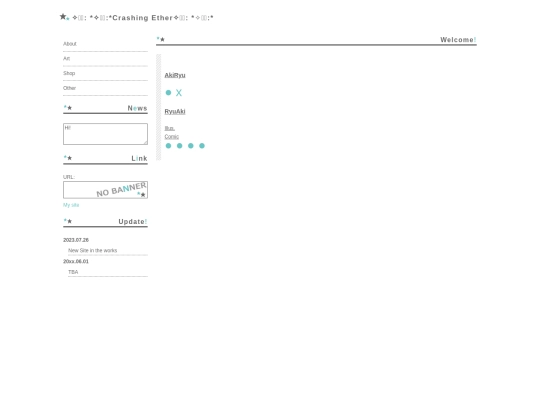This screenshot has width=540, height=405.
Task: Click the Update! section heading
Action: click(133, 222)
